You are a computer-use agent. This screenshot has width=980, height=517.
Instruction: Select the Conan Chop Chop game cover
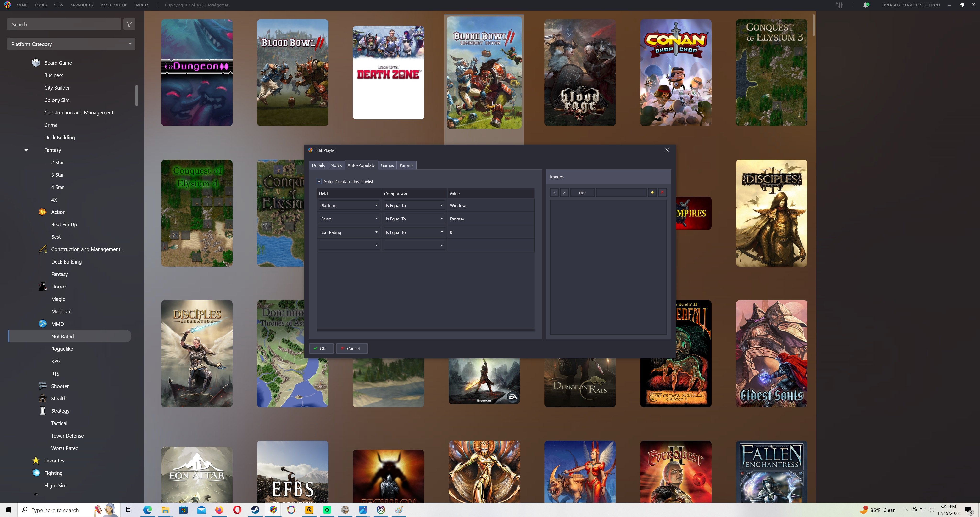pyautogui.click(x=675, y=72)
